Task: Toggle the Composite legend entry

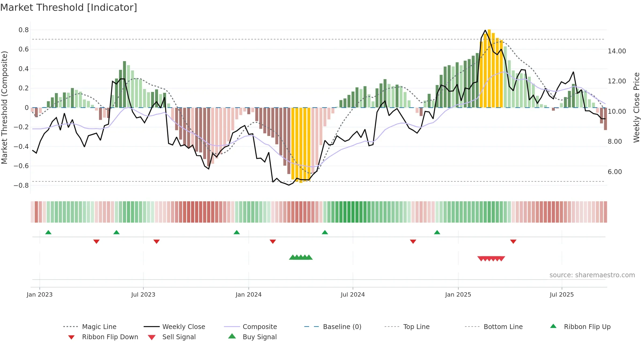Action: pos(250,327)
